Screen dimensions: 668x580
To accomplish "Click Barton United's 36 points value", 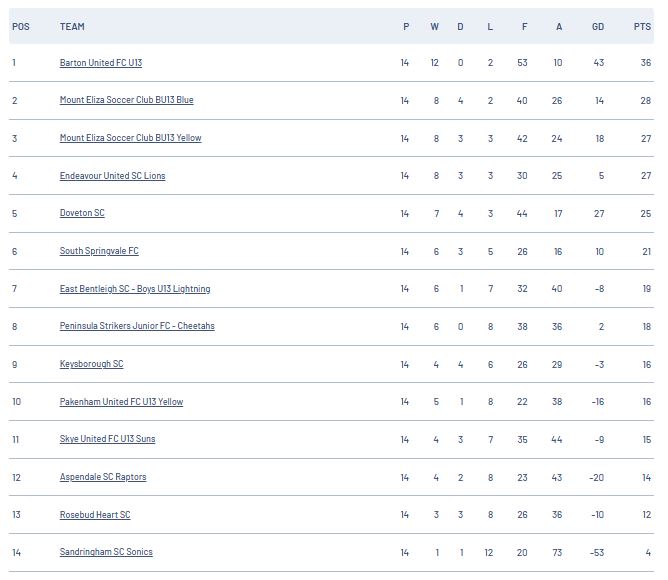I will pos(646,63).
